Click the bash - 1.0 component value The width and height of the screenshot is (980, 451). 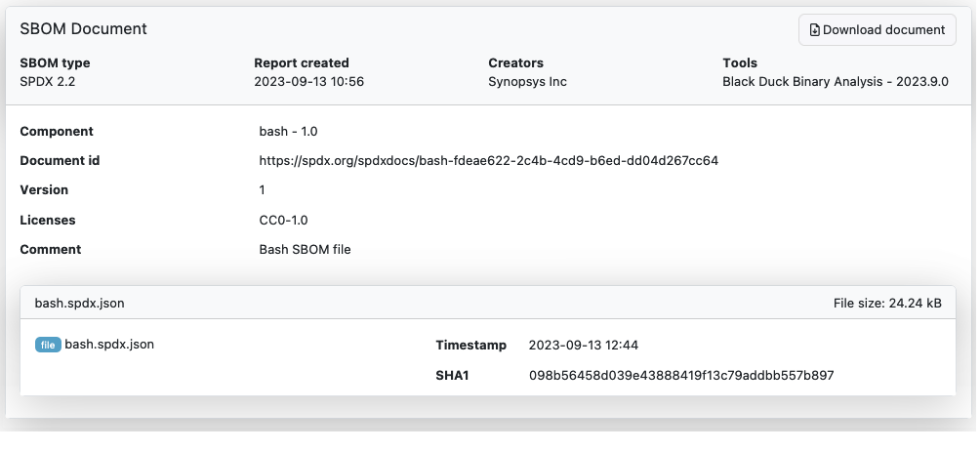click(288, 131)
